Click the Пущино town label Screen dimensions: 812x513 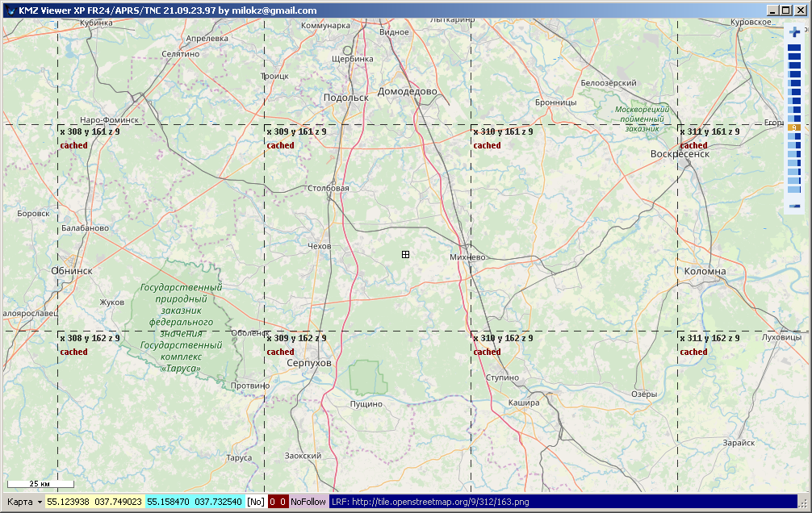coord(366,404)
